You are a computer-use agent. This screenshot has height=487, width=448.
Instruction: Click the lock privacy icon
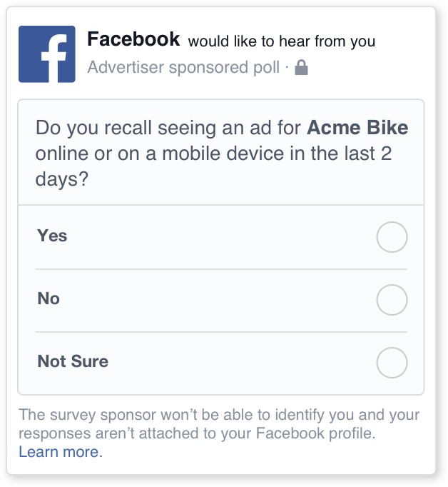coord(301,68)
